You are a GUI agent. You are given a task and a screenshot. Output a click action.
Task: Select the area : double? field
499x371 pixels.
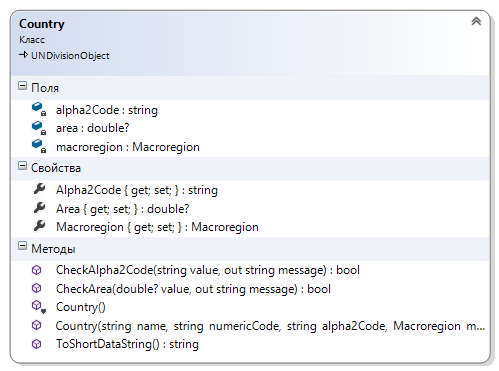92,128
